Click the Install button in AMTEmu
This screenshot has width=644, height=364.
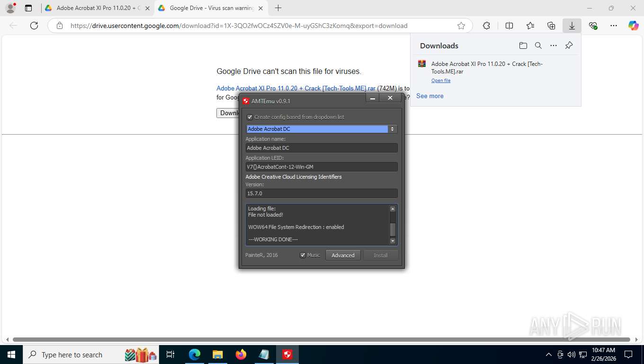(380, 255)
